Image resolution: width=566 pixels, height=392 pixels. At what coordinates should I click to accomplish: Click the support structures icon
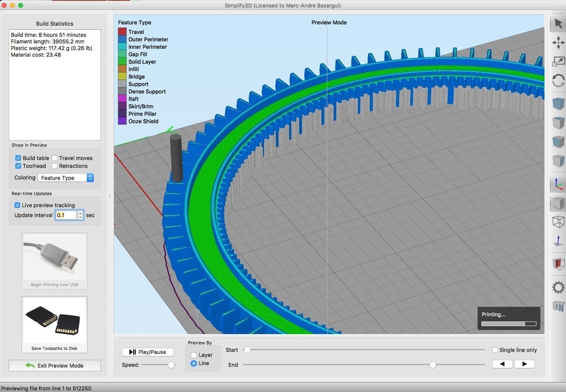558,306
